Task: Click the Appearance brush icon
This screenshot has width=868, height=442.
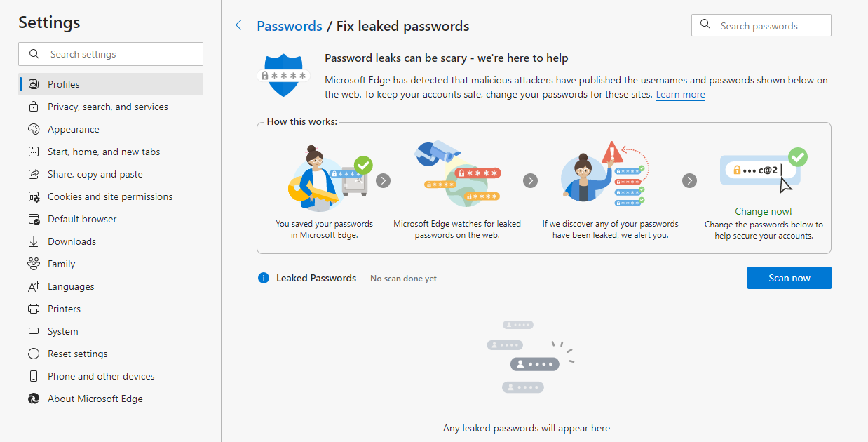Action: pyautogui.click(x=34, y=128)
